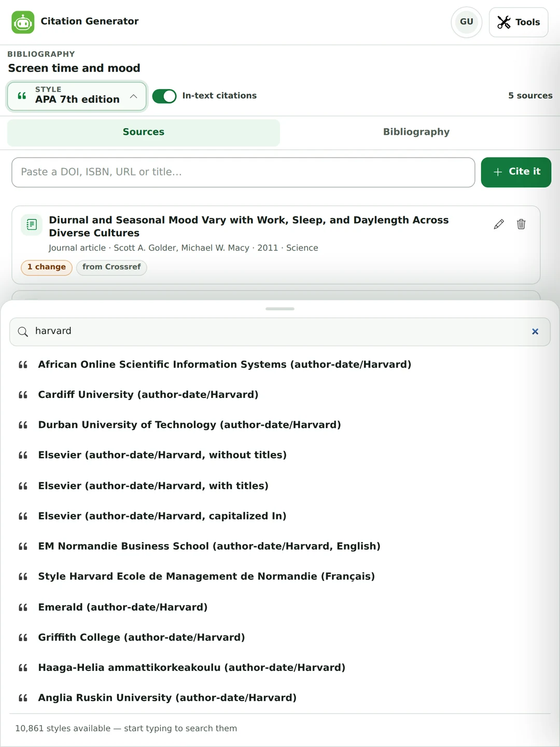Click quote icon beside Anglia Ruskin University

click(23, 698)
